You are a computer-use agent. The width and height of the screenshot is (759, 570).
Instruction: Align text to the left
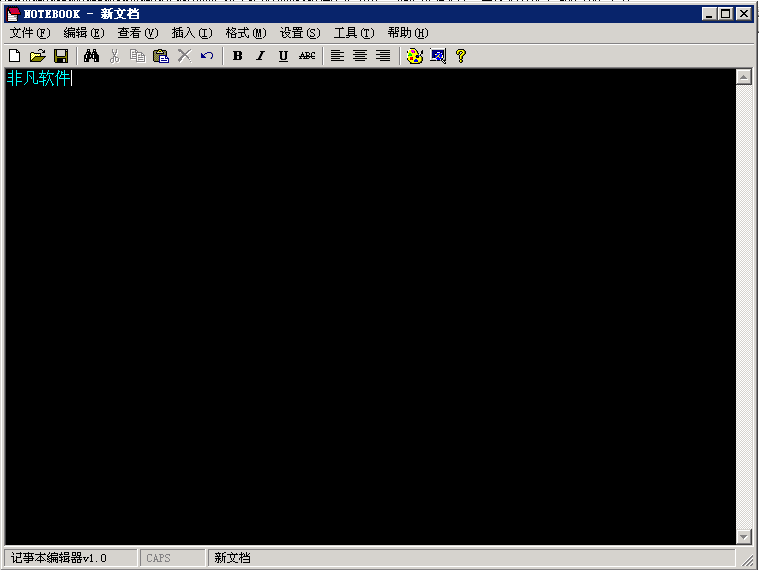coord(337,56)
